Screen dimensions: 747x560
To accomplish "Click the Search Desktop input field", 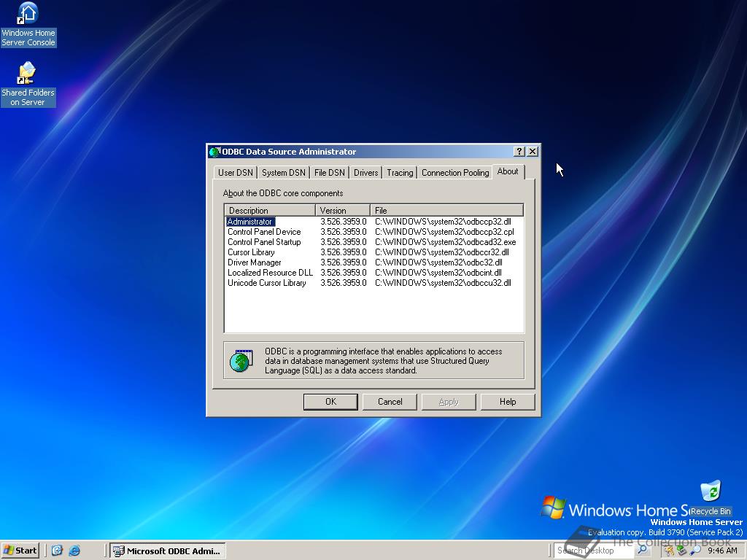I will click(x=594, y=551).
